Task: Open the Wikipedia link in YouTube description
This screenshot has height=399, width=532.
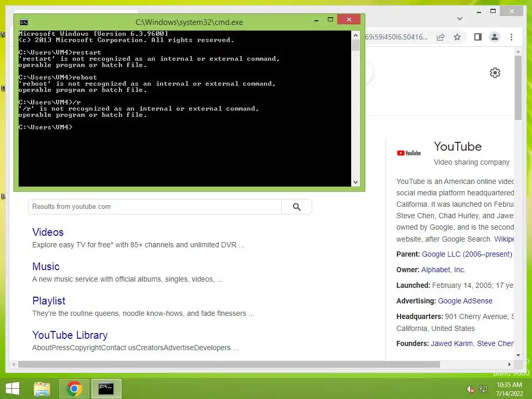Action: tap(504, 239)
